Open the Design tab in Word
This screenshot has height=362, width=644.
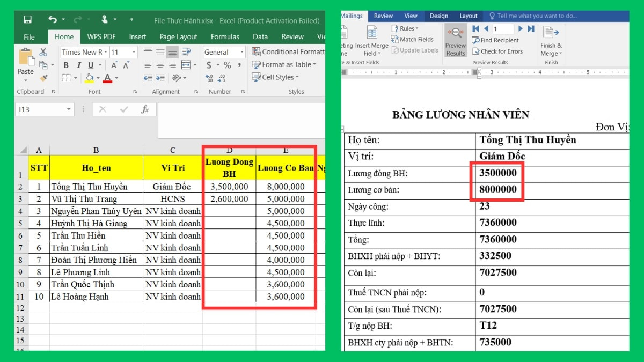click(439, 16)
